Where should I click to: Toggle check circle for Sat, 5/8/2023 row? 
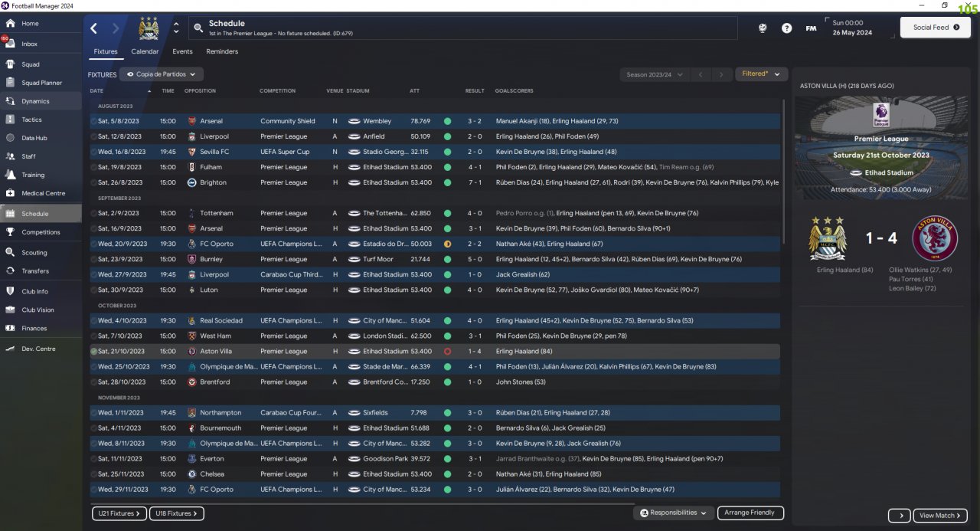pyautogui.click(x=93, y=121)
